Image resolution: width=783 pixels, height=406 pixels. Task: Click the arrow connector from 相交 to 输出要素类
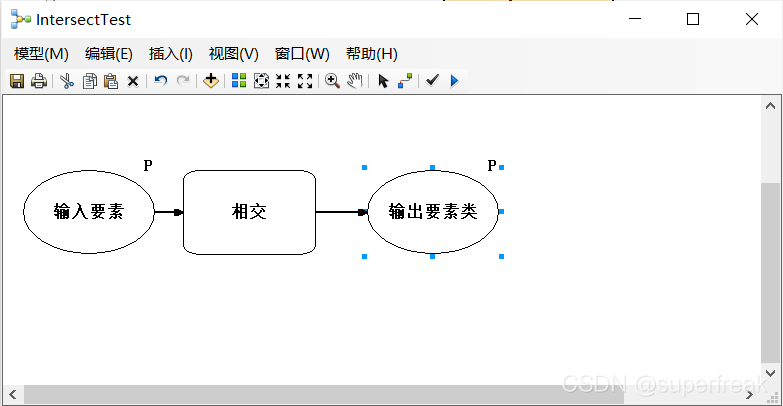pos(342,212)
